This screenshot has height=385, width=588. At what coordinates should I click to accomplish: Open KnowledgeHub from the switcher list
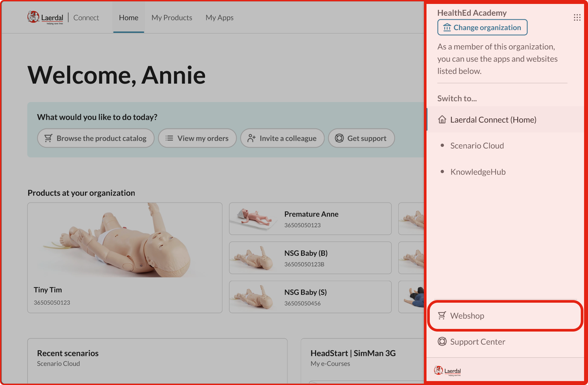tap(478, 172)
